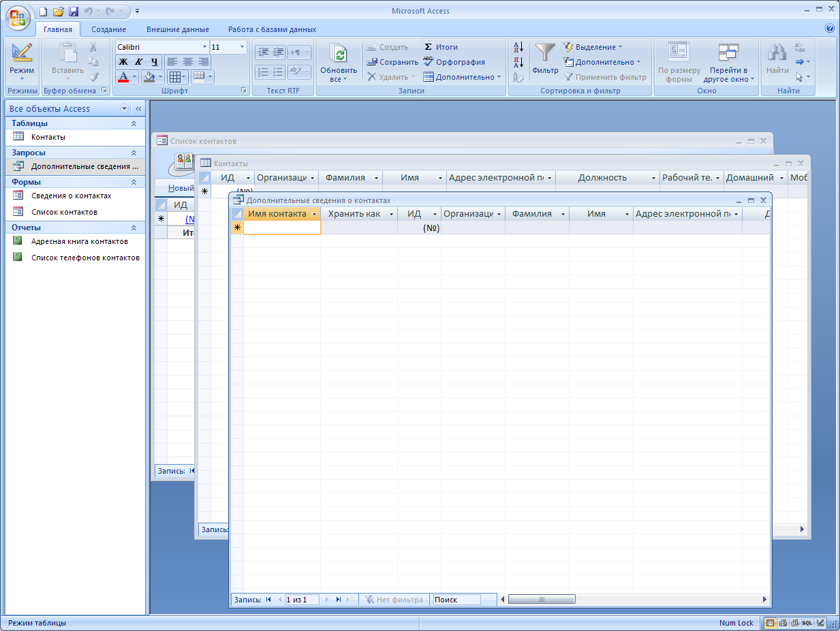Click the font color letter A icon
840x631 pixels.
coord(123,77)
